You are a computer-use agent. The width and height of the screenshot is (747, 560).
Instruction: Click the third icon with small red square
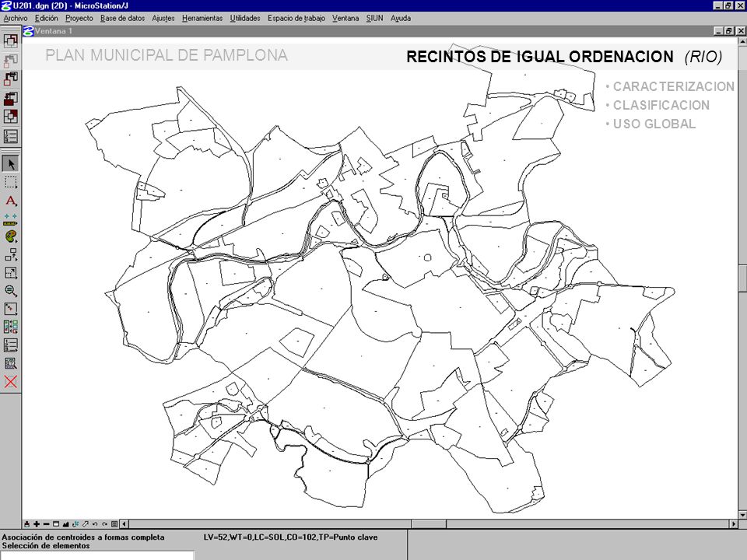point(10,78)
